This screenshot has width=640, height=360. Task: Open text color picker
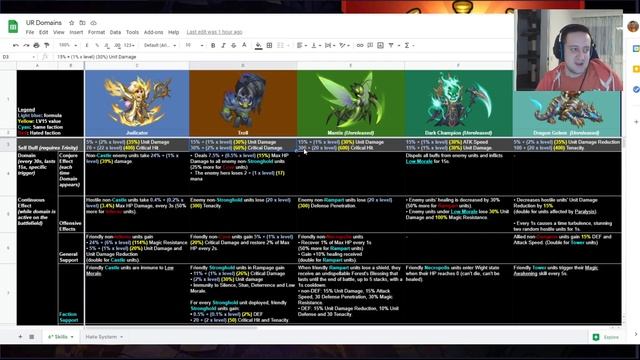(244, 45)
